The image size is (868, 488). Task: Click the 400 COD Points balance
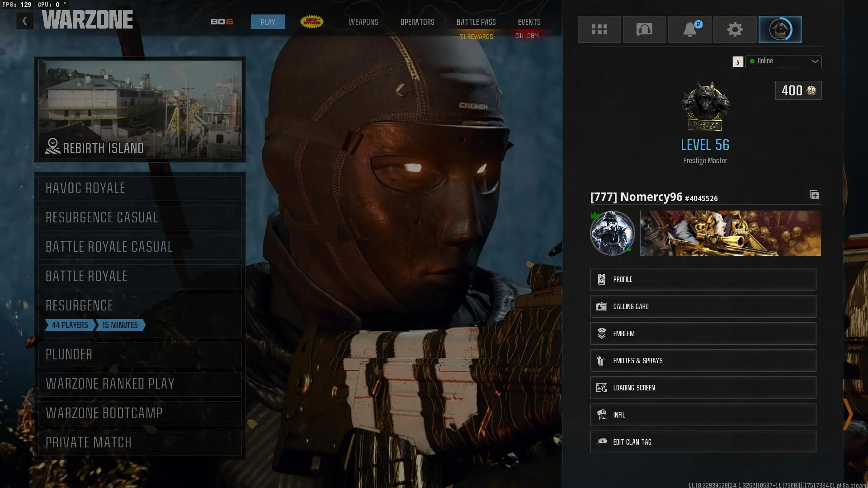pyautogui.click(x=798, y=90)
